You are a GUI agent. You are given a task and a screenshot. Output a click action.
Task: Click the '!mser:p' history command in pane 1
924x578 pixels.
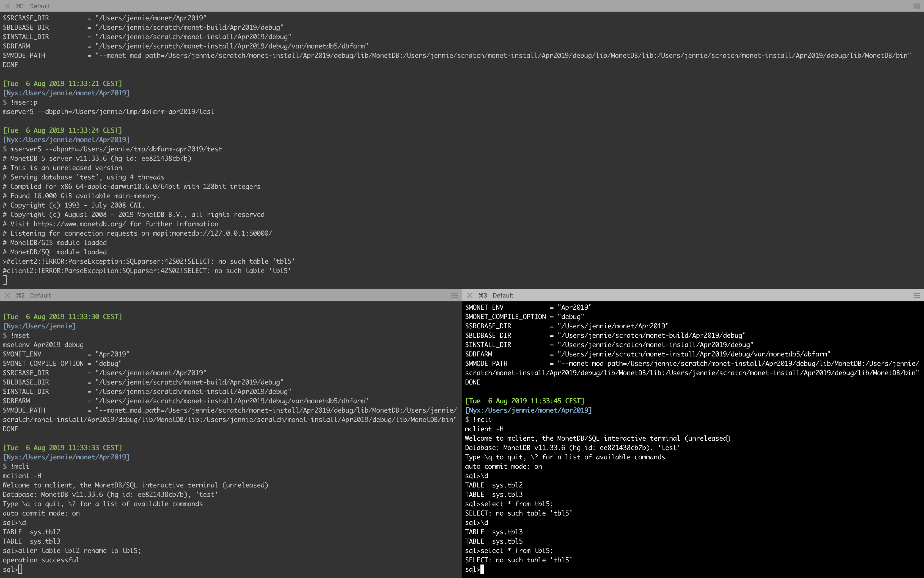[24, 102]
